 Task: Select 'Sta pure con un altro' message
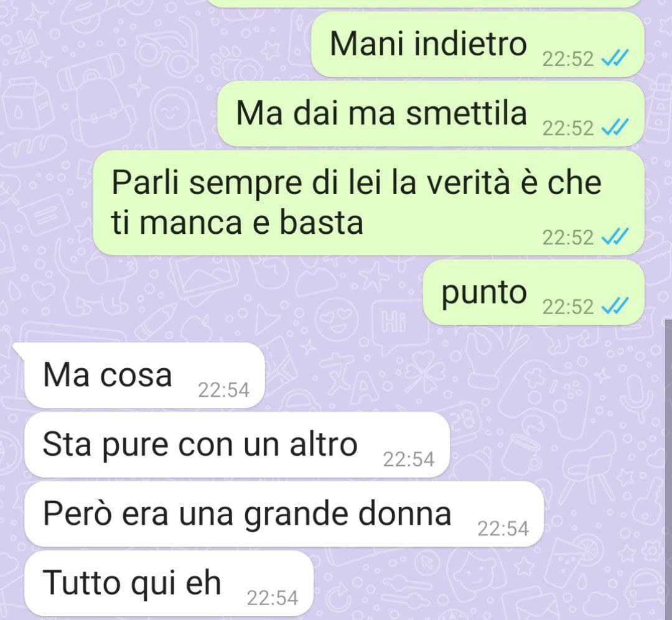click(237, 445)
